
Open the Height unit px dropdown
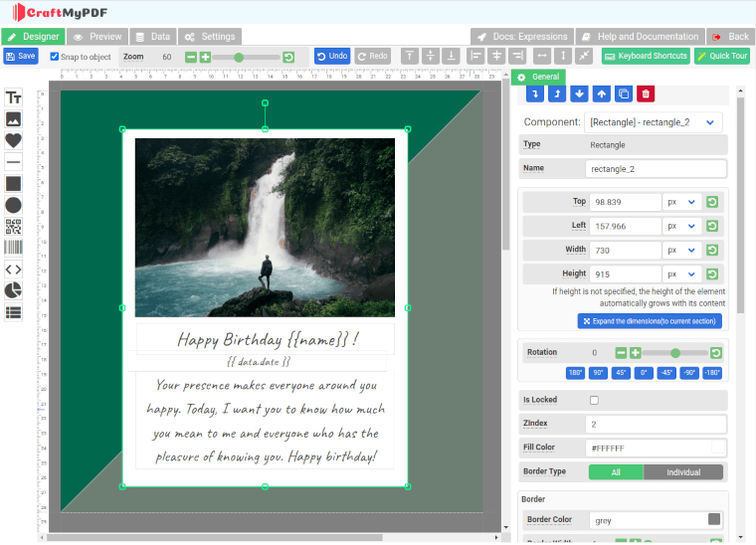tap(681, 274)
